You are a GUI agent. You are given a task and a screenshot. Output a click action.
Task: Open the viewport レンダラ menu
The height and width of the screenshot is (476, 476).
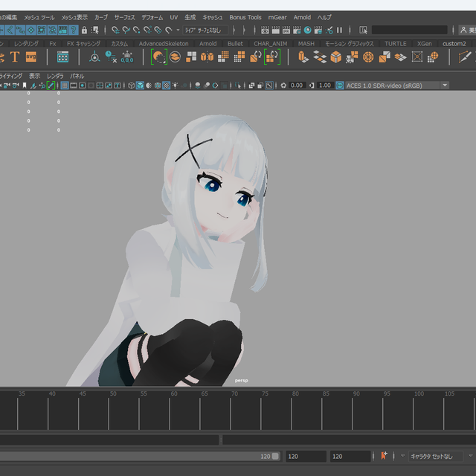click(55, 76)
